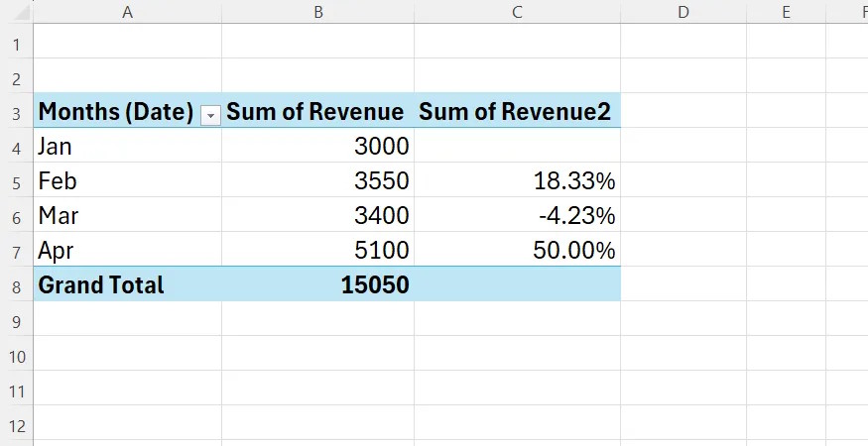Image resolution: width=868 pixels, height=446 pixels.
Task: Click the Sum of Revenue header cell
Action: 317,111
